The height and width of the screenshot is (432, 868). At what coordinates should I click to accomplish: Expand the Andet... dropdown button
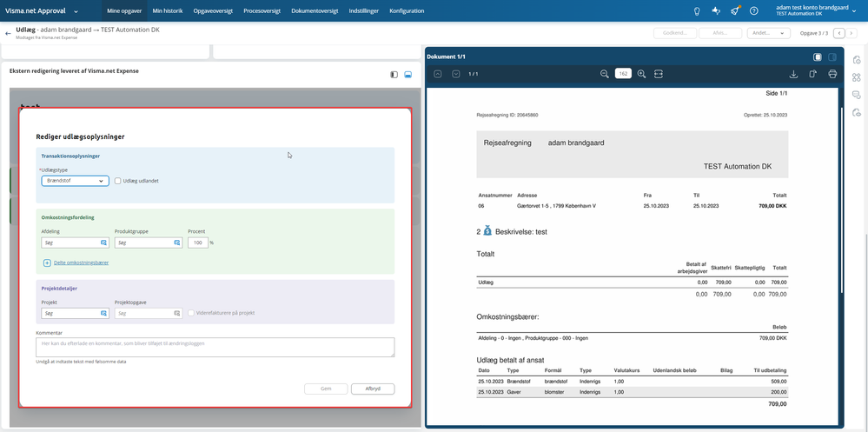click(768, 33)
